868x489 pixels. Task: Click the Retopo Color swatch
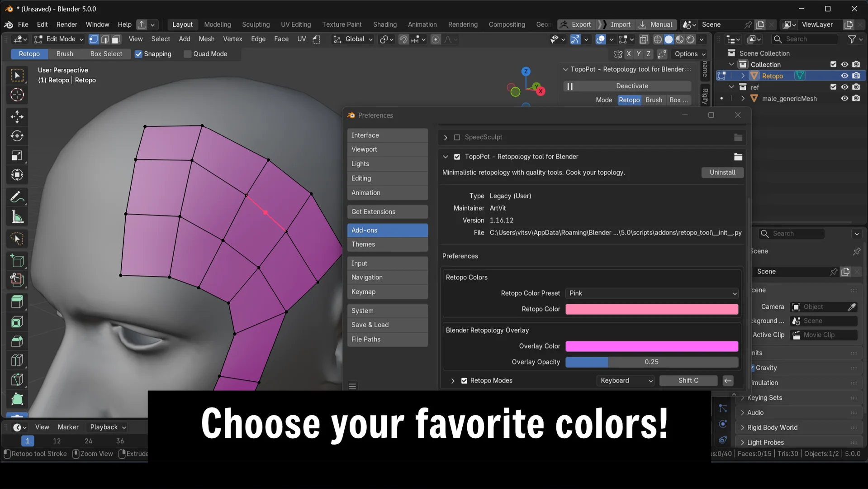pos(652,309)
